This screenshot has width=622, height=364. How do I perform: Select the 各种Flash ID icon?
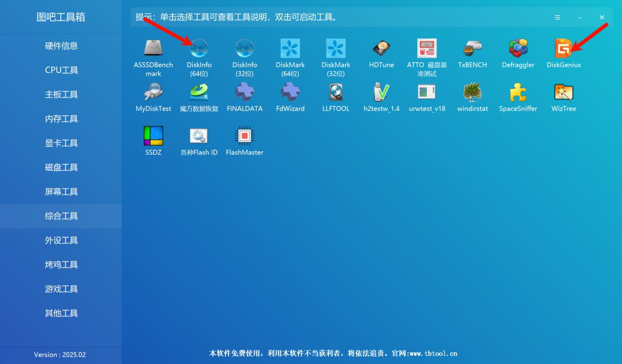[199, 136]
